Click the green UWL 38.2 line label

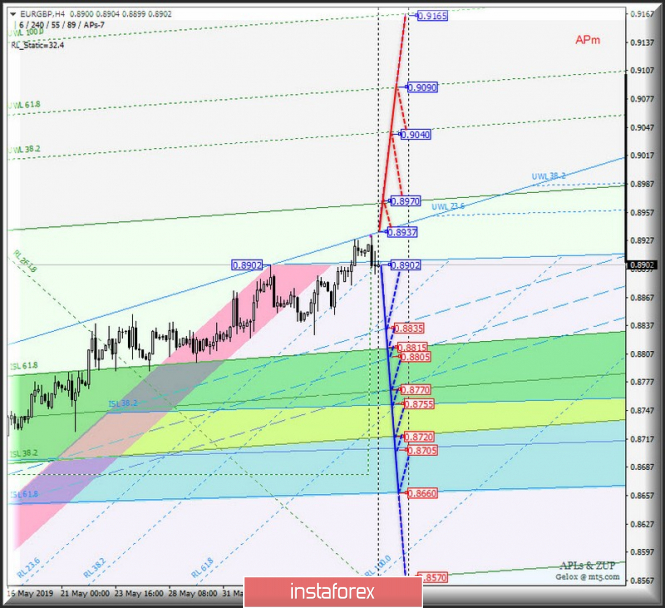coord(25,149)
